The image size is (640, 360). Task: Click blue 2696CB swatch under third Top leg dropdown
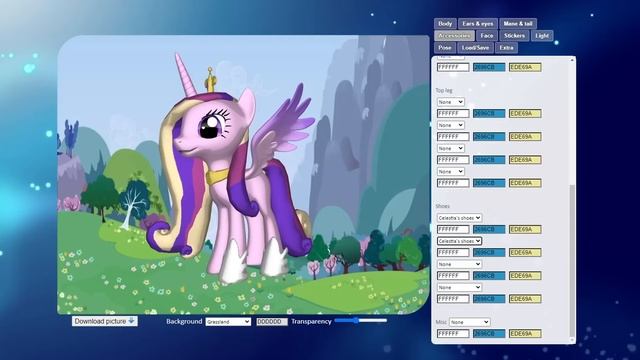[x=489, y=160]
